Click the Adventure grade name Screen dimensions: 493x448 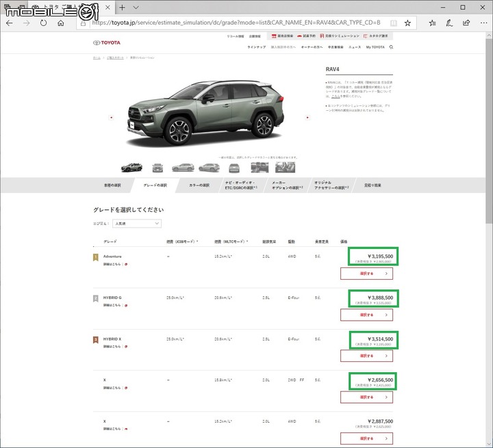pyautogui.click(x=112, y=256)
